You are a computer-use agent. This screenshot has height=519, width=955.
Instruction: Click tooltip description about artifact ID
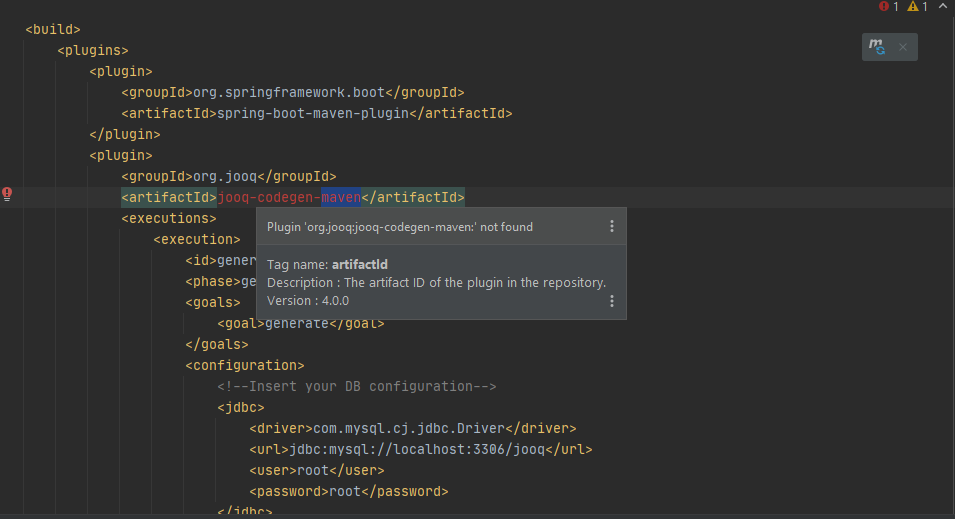[x=437, y=283]
